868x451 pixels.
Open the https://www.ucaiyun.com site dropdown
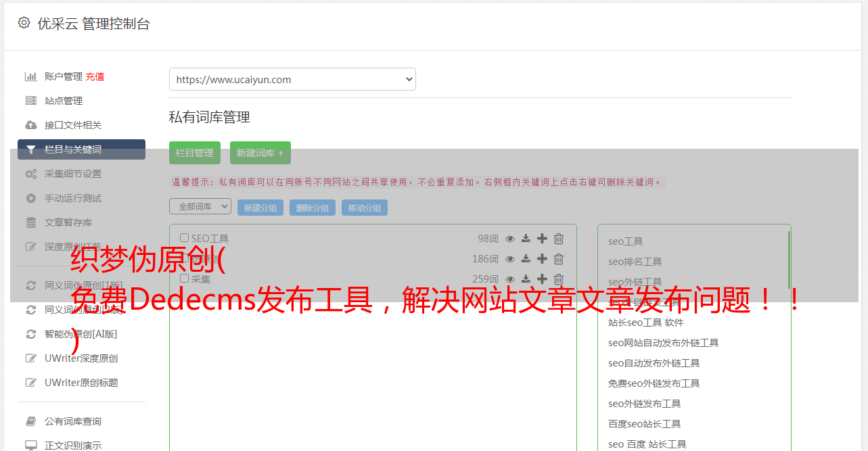click(292, 79)
